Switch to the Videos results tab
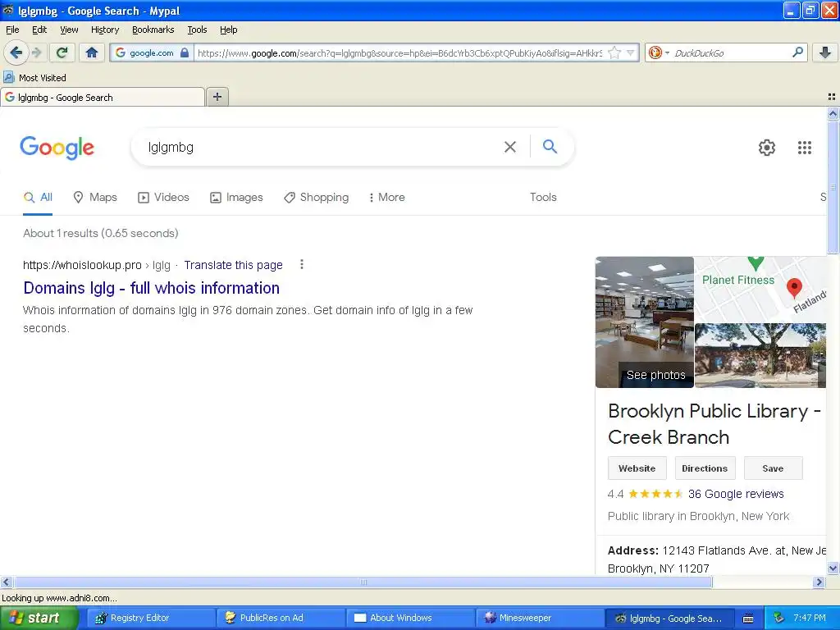The height and width of the screenshot is (630, 840). [x=163, y=197]
